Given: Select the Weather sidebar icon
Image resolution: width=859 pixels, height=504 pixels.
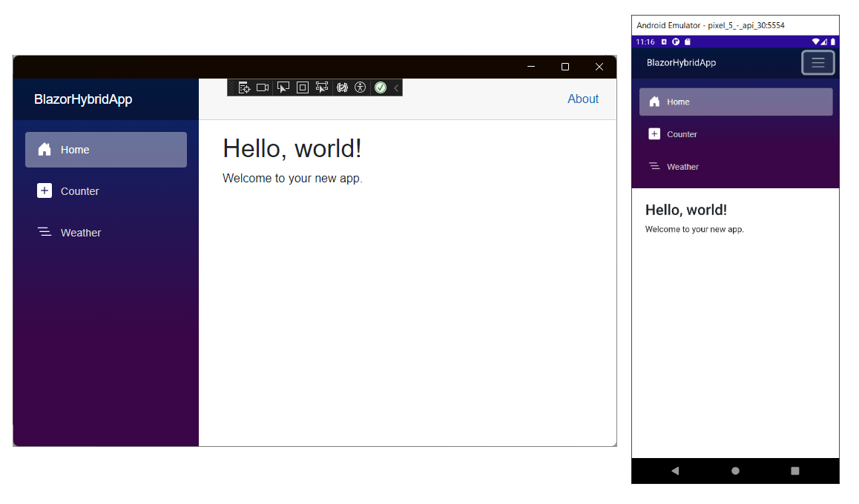Looking at the screenshot, I should (45, 232).
